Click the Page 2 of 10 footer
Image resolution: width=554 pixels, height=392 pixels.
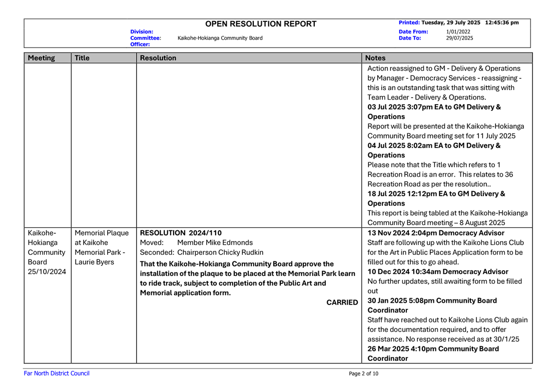[363, 373]
